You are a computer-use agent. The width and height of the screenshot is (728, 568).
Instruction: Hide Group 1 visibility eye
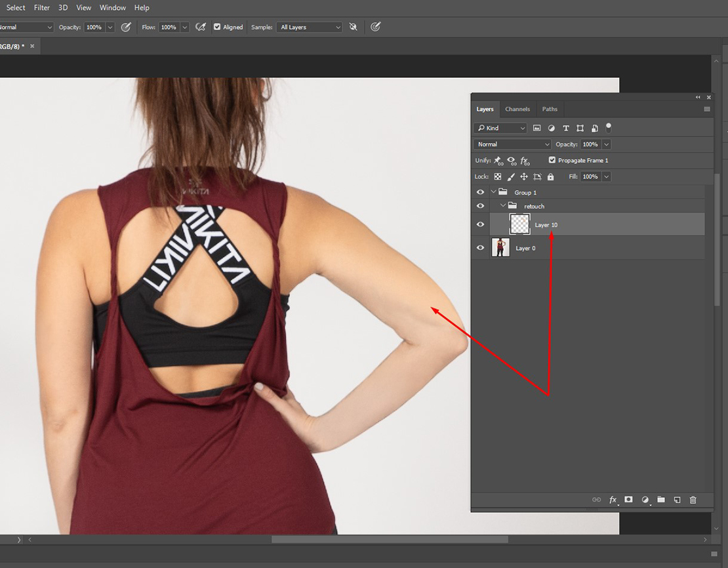coord(481,192)
